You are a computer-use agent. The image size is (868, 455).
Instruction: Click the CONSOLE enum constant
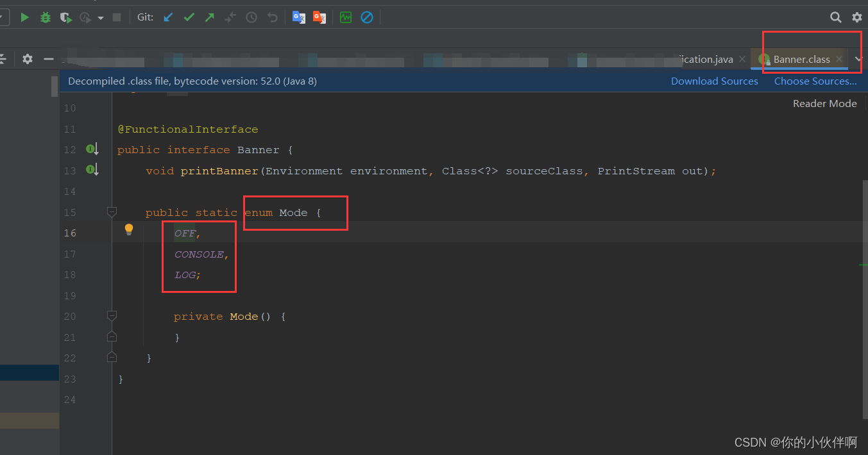(x=199, y=254)
